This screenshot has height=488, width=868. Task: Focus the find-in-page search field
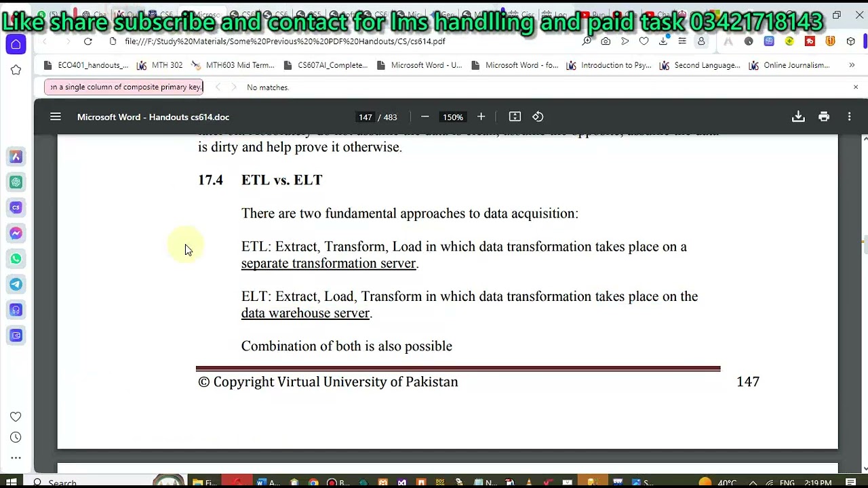pos(123,87)
